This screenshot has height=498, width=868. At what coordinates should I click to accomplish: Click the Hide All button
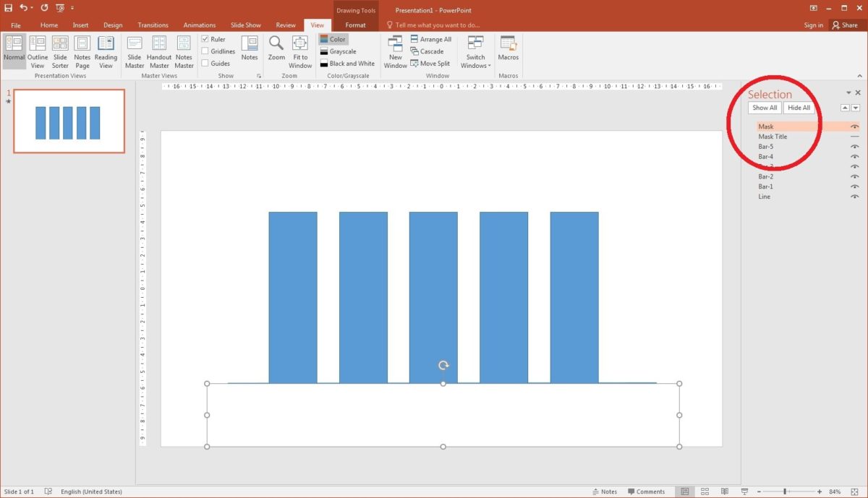[x=799, y=107]
